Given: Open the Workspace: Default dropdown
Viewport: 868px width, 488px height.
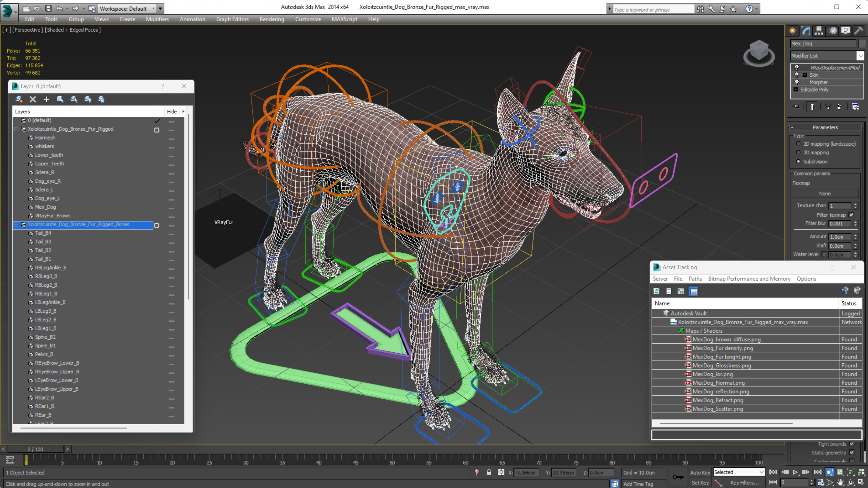Looking at the screenshot, I should [x=127, y=9].
